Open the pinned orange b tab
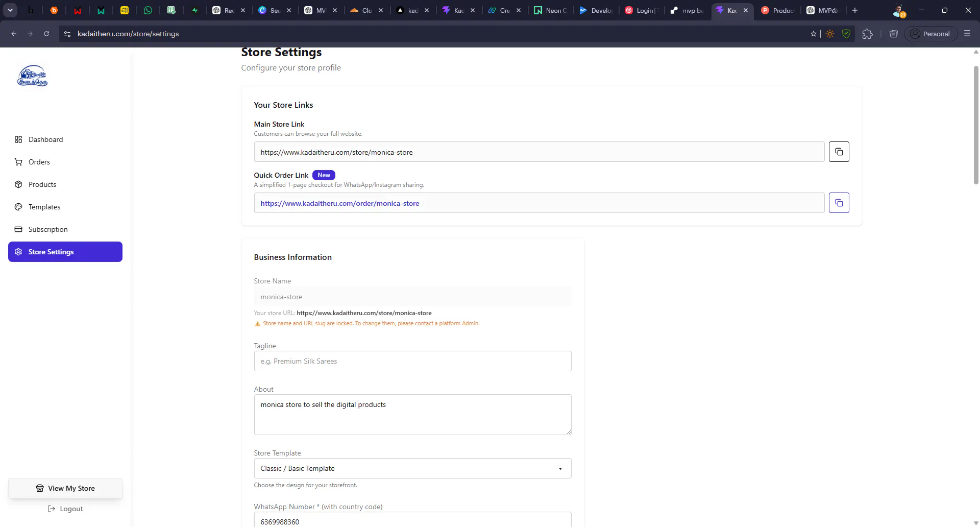 pos(54,10)
